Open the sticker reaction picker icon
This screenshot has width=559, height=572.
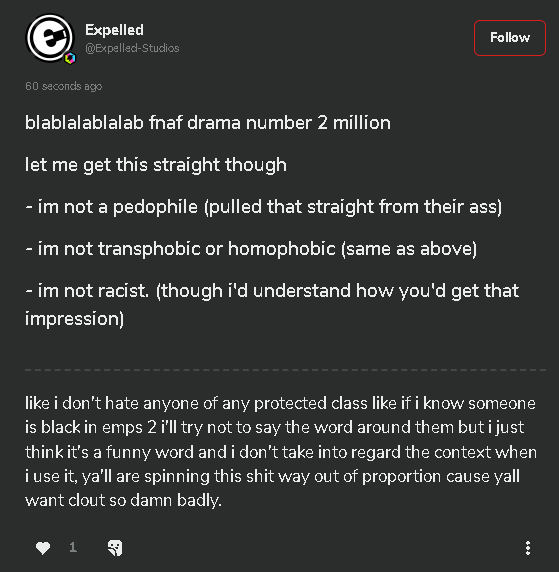click(115, 548)
